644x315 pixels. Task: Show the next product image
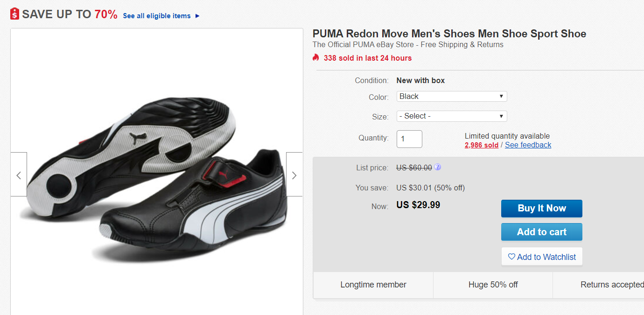294,175
